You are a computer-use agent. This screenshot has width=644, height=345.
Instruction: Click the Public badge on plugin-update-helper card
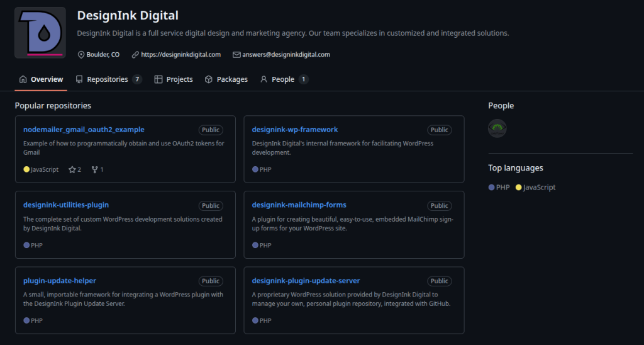point(211,281)
